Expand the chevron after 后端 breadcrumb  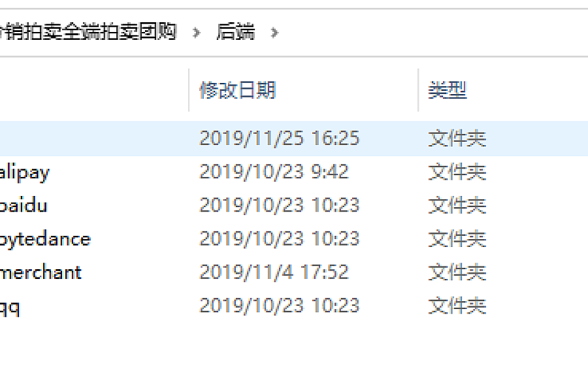[x=274, y=33]
